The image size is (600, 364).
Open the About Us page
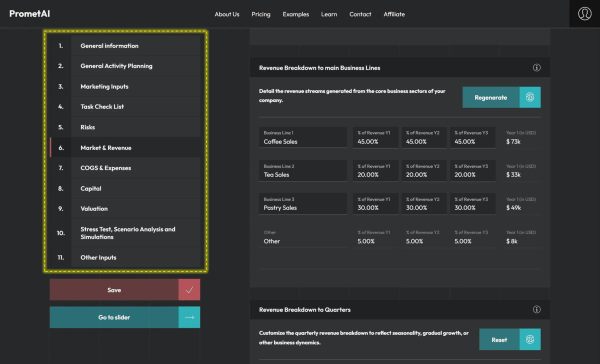227,14
